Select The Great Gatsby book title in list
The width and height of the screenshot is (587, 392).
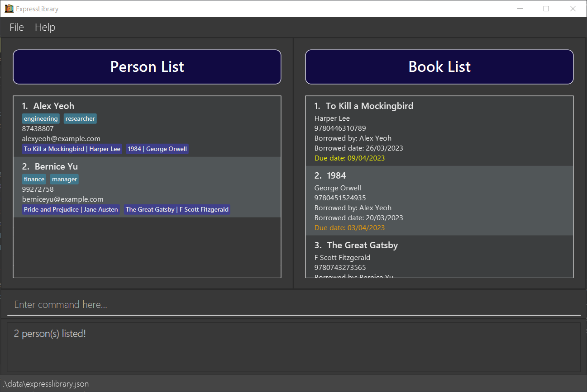(x=362, y=245)
